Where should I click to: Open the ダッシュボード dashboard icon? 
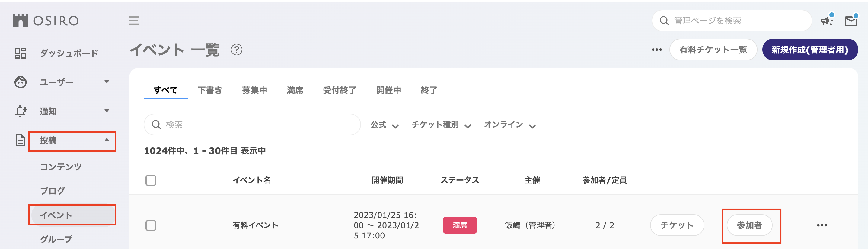(21, 53)
